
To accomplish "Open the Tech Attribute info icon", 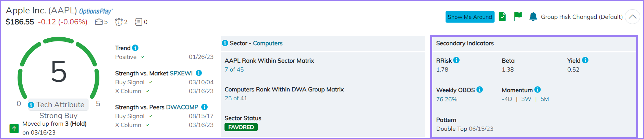I will pos(31,105).
